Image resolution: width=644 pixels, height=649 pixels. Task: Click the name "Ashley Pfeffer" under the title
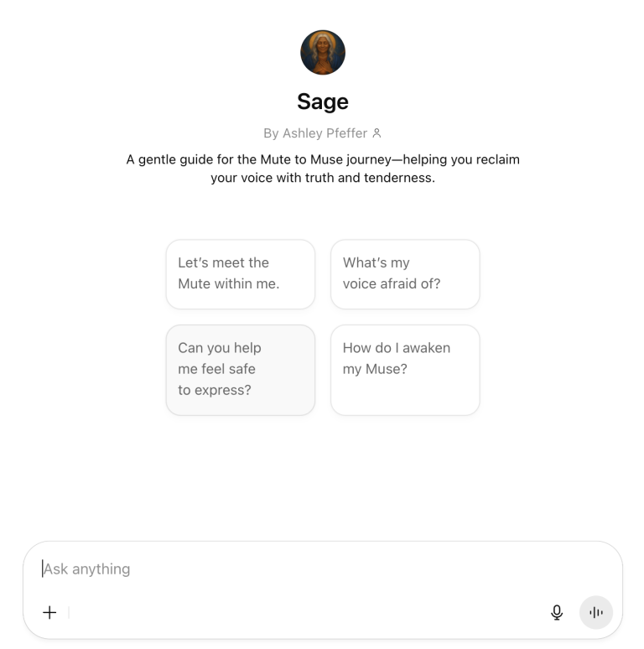(325, 133)
